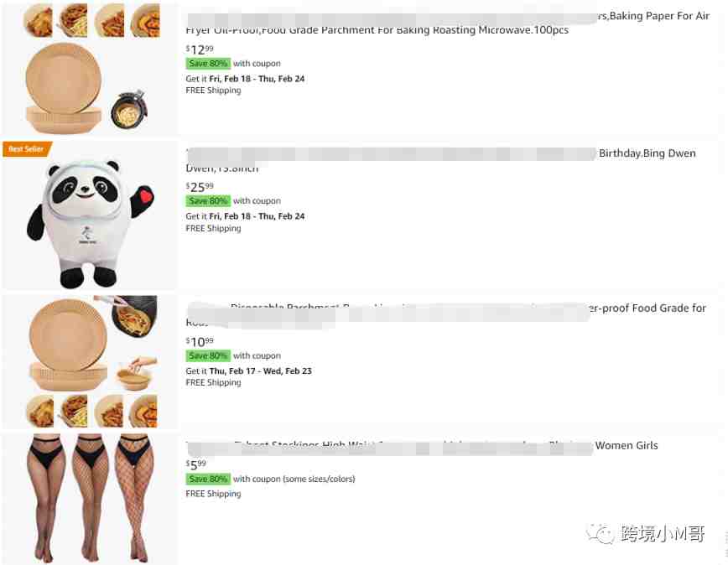Click the WeChat watermark logo icon

click(x=601, y=533)
